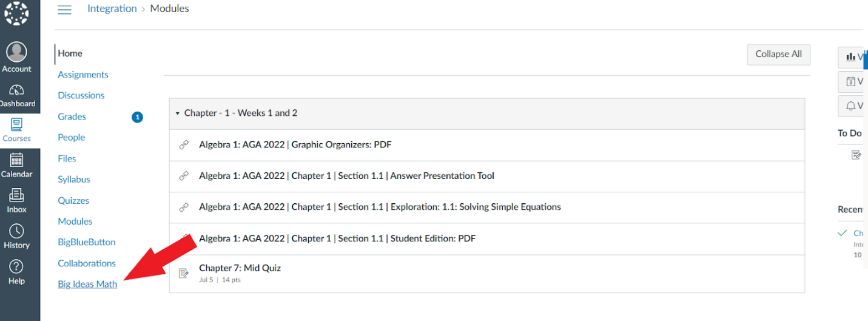Toggle the hamburger course navigation menu
Viewport: 868px width, 321px height.
pos(64,10)
